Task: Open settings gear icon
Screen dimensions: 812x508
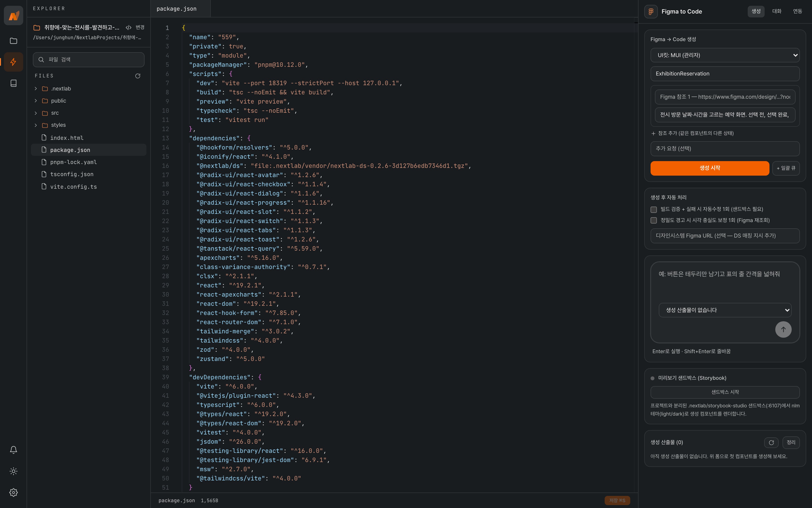Action: tap(14, 492)
